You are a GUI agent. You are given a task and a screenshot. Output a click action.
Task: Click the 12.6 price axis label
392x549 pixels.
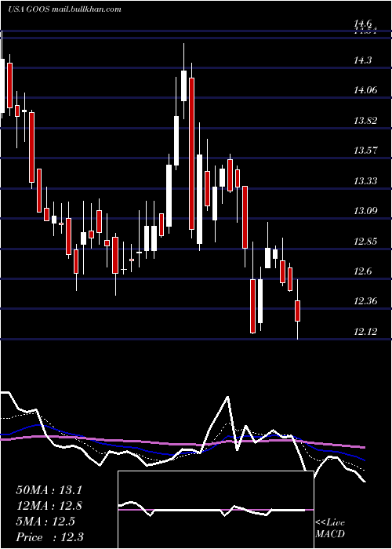(x=362, y=271)
